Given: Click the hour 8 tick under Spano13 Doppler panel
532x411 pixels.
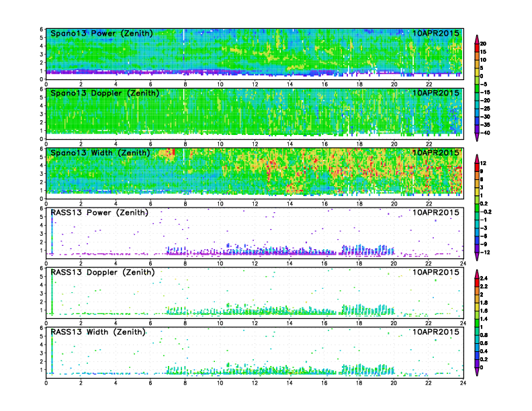Looking at the screenshot, I should click(185, 144).
